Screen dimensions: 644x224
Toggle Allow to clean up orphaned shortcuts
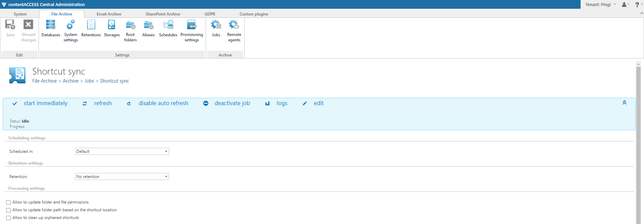click(x=8, y=218)
